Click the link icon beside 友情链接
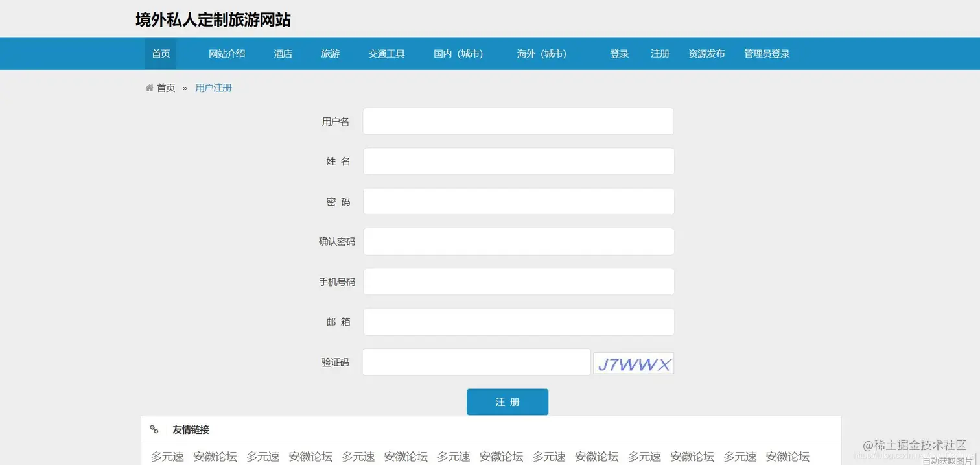 tap(154, 429)
